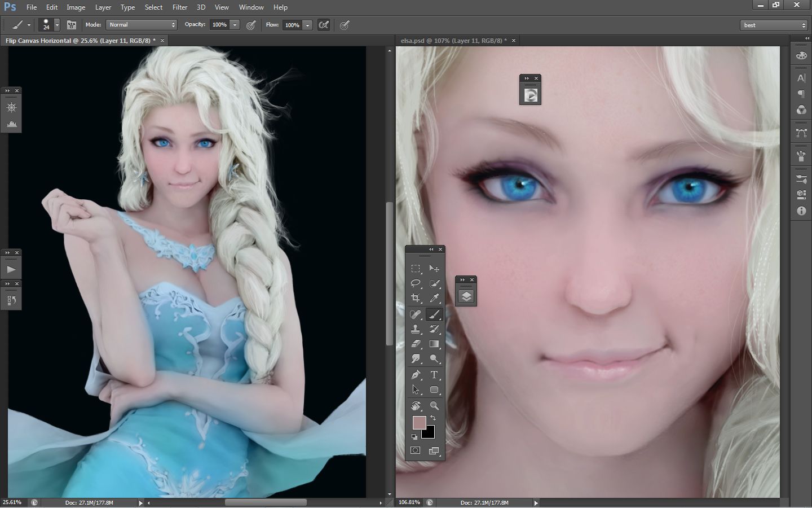Click the 25.61% zoom level field
Viewport: 812px width, 508px height.
(x=12, y=502)
